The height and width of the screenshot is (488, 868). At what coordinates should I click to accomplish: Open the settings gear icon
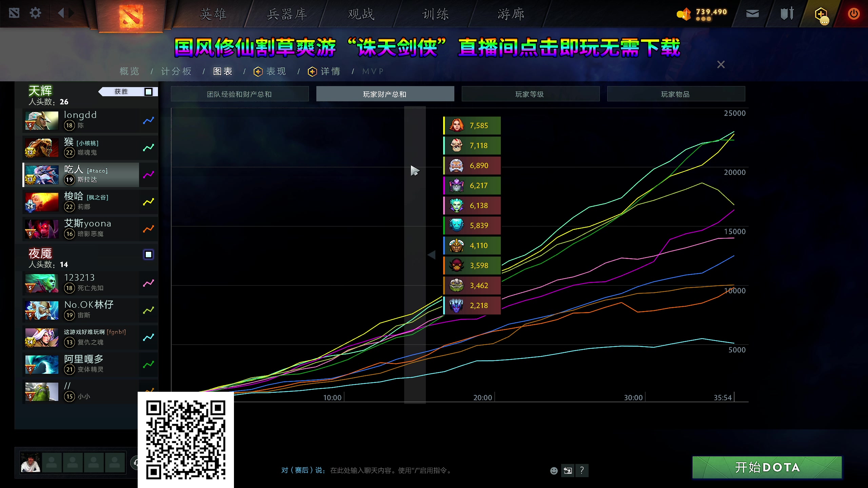point(35,13)
